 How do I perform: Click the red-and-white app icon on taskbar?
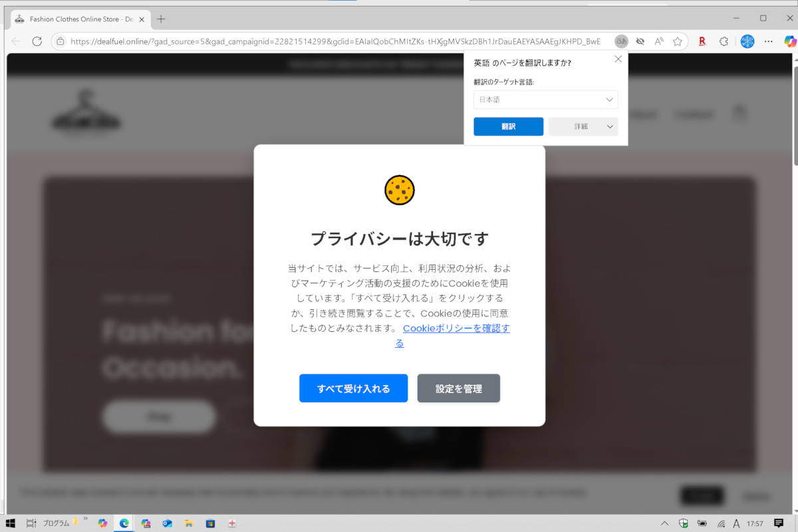232,523
